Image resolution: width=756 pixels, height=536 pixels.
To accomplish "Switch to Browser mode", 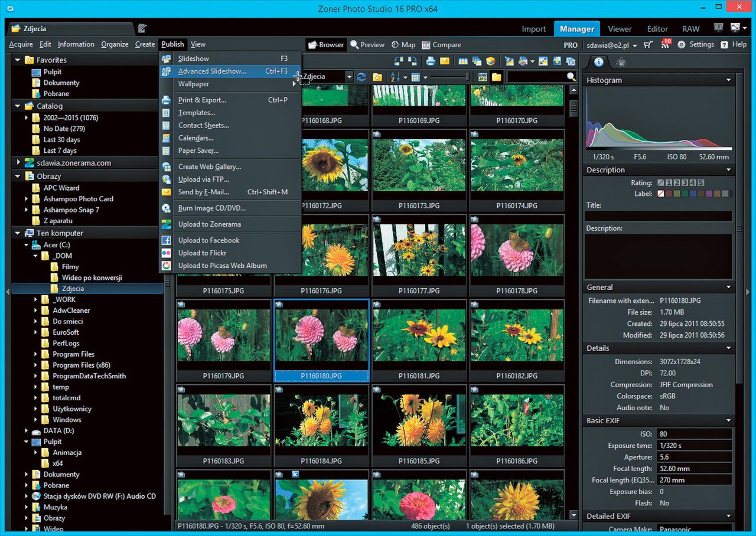I will tap(325, 45).
